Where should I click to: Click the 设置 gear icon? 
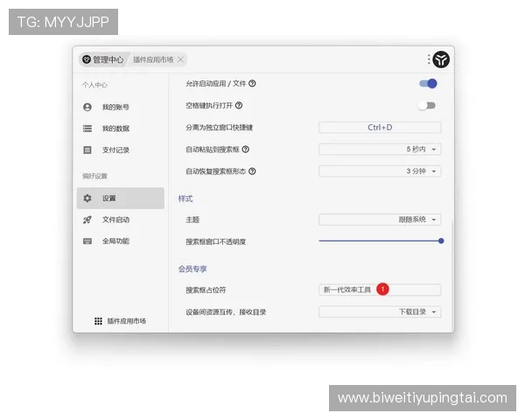(x=87, y=199)
